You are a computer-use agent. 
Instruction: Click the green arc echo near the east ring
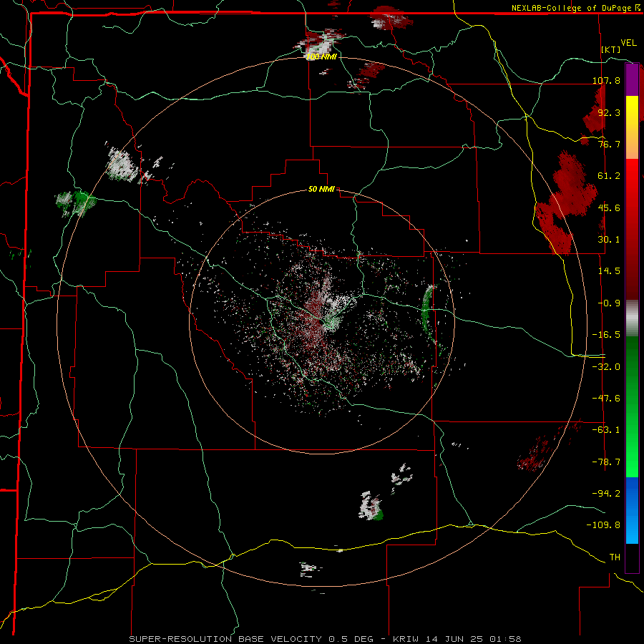[428, 312]
